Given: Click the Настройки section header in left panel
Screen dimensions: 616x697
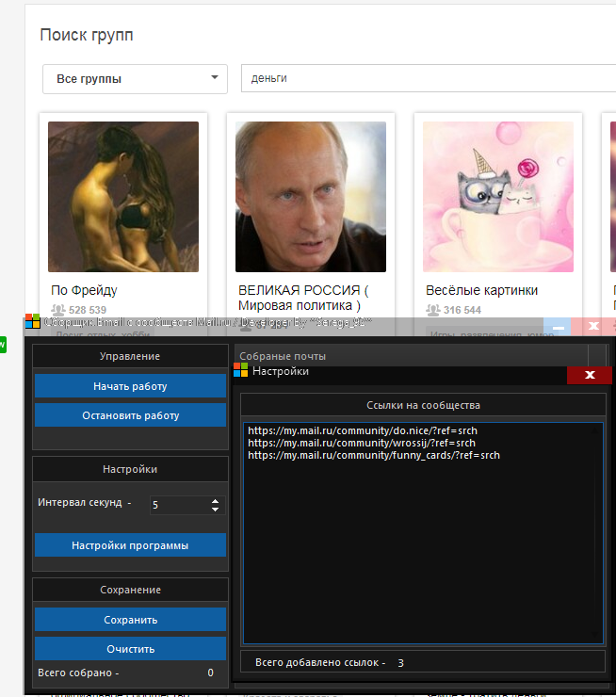Looking at the screenshot, I should coord(130,469).
